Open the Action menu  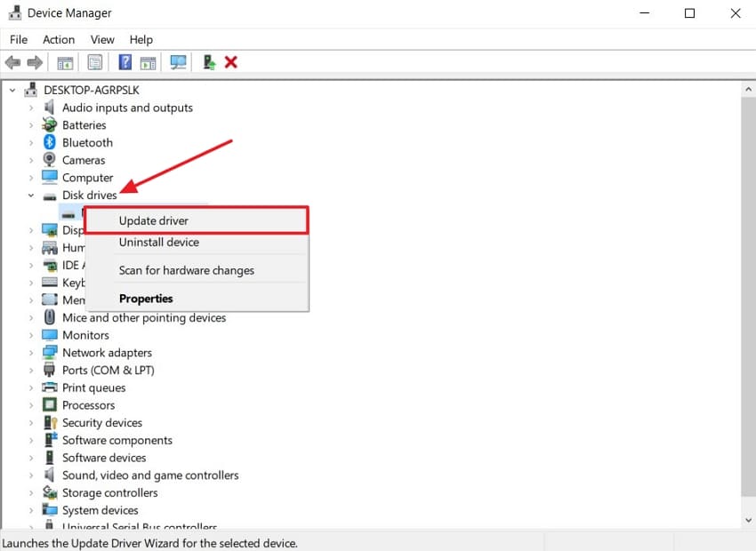pos(59,39)
